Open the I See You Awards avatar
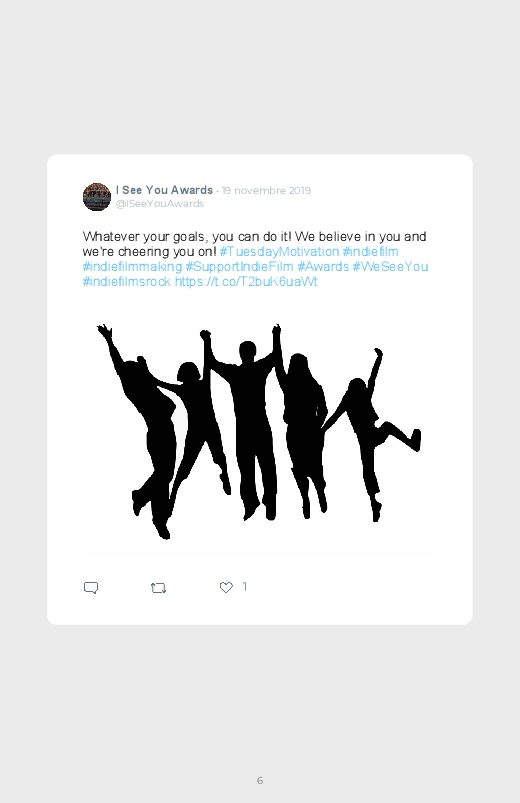520x803 pixels. (97, 197)
